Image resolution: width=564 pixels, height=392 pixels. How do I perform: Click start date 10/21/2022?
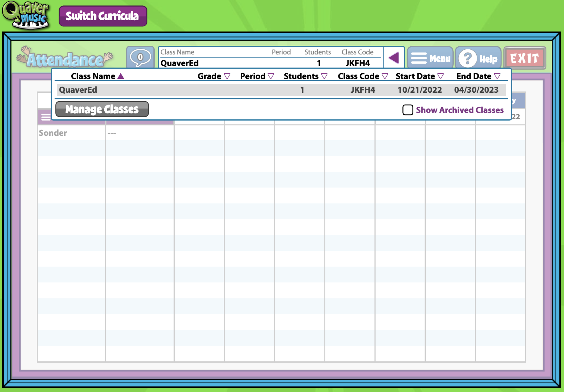click(420, 90)
